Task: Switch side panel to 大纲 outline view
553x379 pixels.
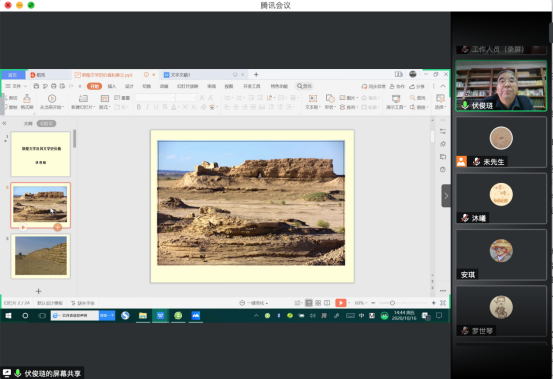Action: click(x=28, y=123)
